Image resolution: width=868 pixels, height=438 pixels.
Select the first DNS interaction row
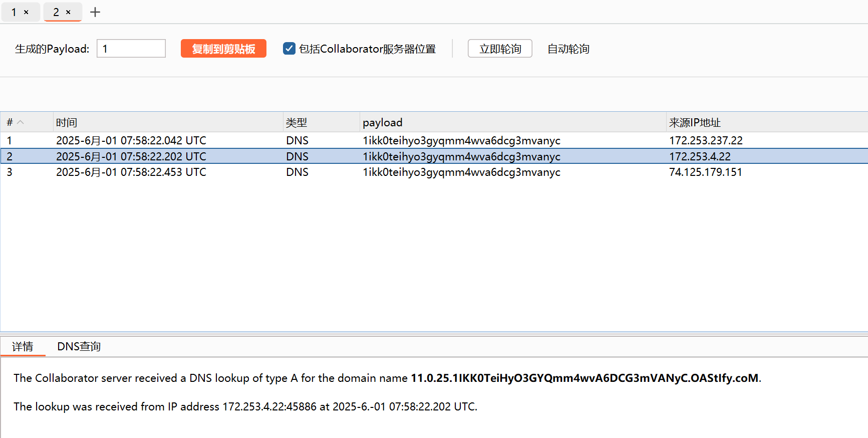pos(301,140)
